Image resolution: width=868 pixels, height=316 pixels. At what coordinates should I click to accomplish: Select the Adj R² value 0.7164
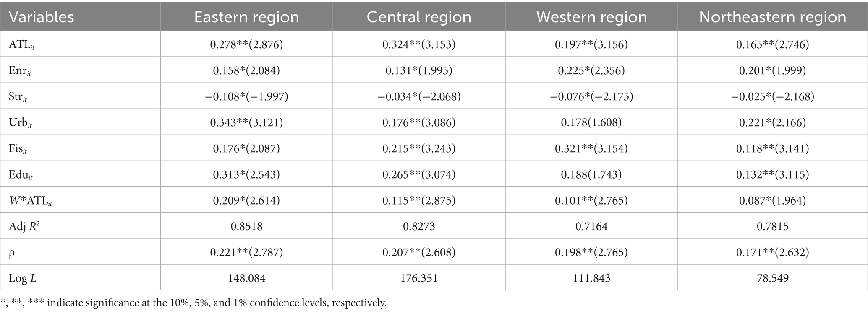(x=591, y=226)
